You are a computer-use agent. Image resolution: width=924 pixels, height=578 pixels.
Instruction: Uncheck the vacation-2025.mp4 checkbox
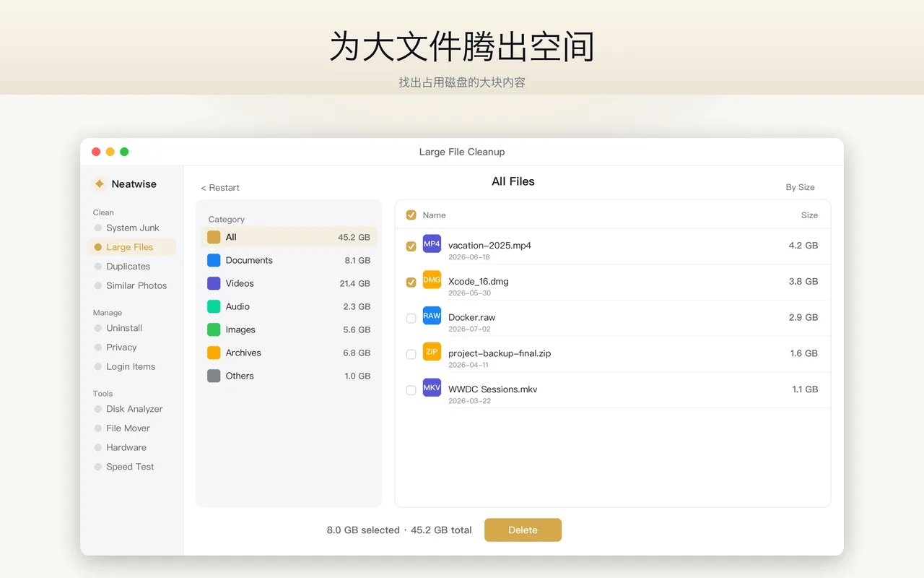[411, 246]
